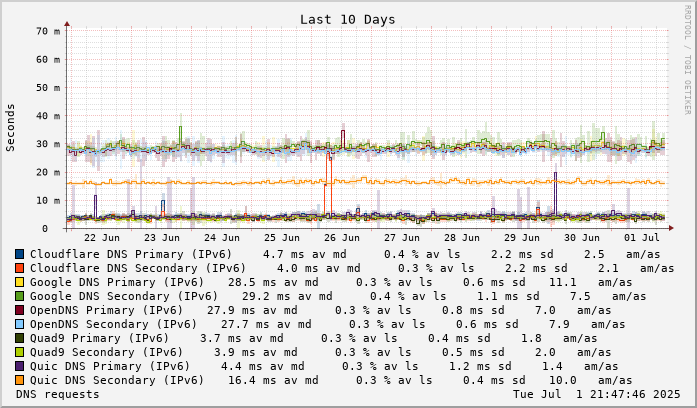Click 'Cloudflare DNS Secondary (IPv6)' legend label
The height and width of the screenshot is (408, 697).
pyautogui.click(x=138, y=268)
